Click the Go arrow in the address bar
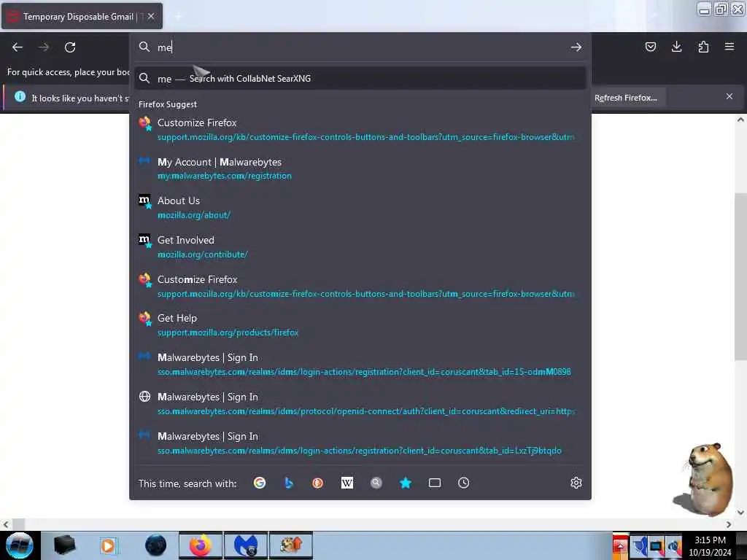 [576, 47]
